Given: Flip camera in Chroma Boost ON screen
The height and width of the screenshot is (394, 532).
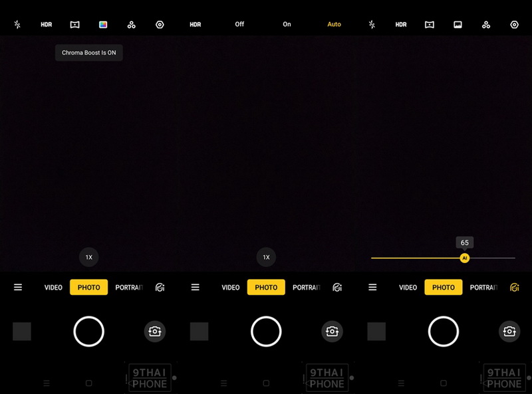Looking at the screenshot, I should (x=155, y=332).
